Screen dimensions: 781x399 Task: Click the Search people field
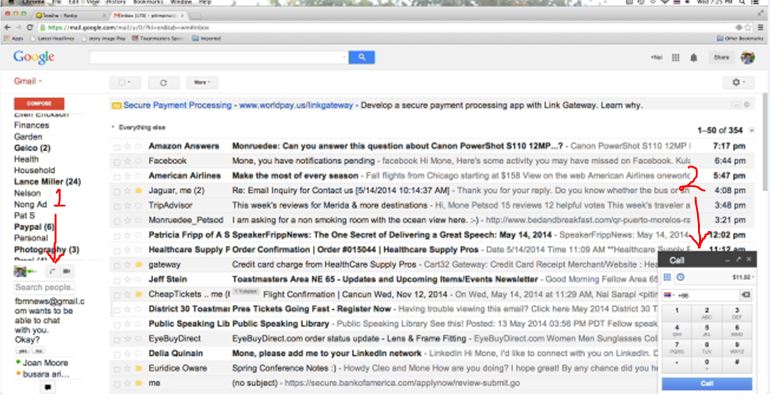coord(44,287)
